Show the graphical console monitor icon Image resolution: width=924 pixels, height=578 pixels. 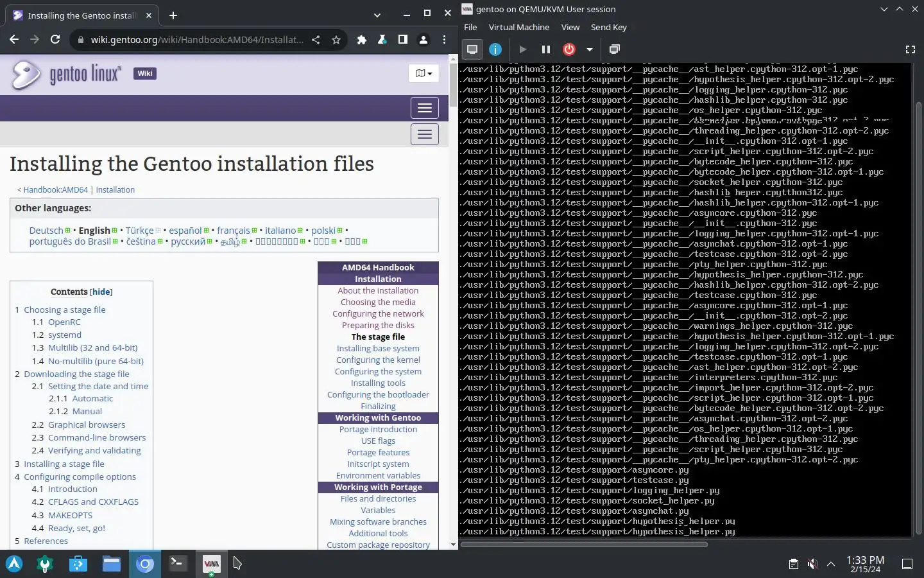coord(472,49)
